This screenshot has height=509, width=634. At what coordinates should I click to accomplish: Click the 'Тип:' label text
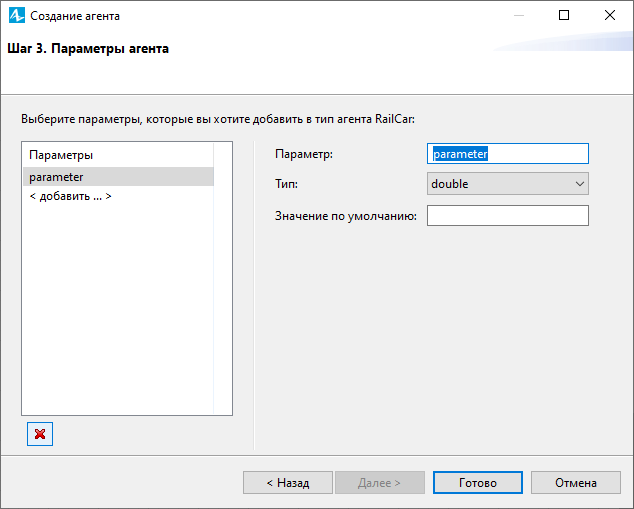286,184
